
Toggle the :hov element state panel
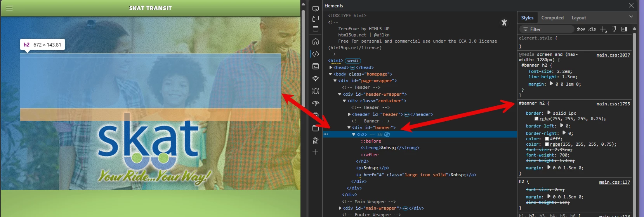581,29
